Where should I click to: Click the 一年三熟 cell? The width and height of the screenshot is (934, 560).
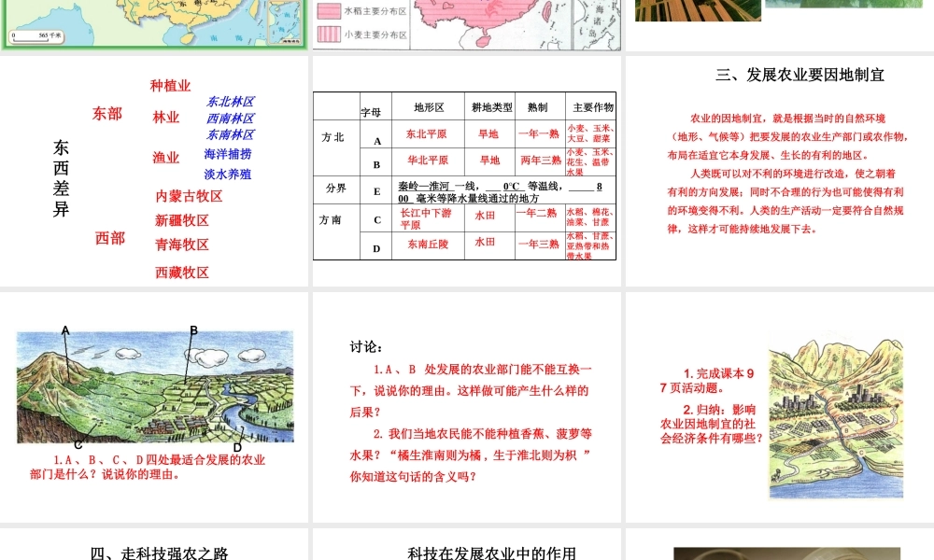pyautogui.click(x=539, y=244)
